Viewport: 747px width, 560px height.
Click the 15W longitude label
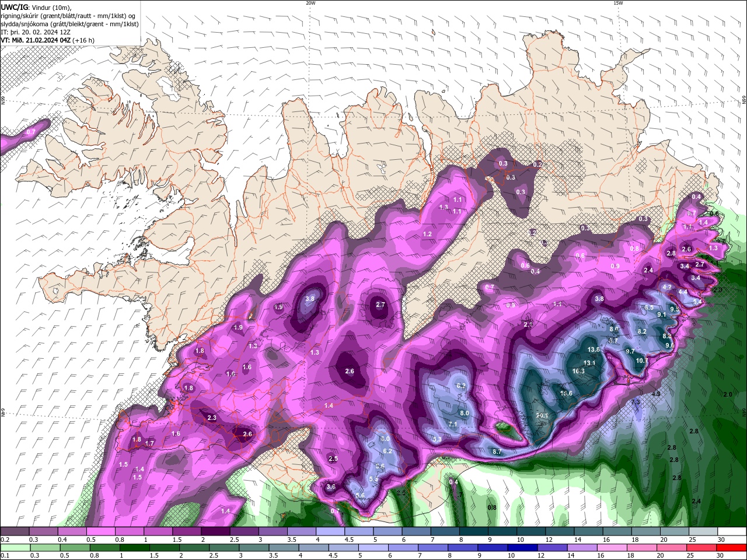tap(618, 3)
